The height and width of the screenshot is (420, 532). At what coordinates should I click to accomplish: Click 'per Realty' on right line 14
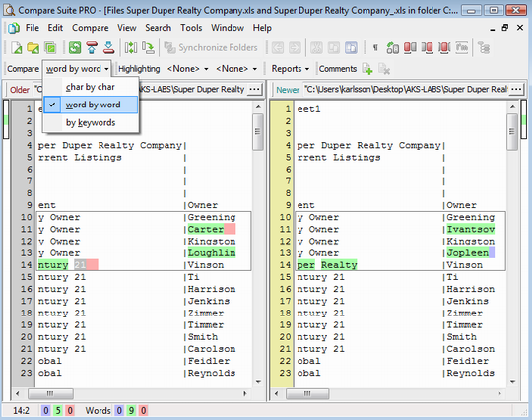coord(327,265)
